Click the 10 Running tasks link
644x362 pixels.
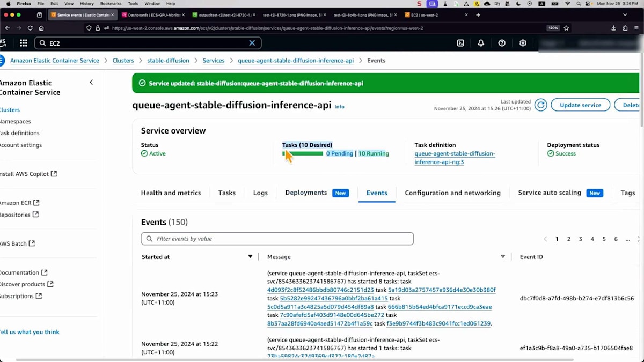click(x=374, y=153)
